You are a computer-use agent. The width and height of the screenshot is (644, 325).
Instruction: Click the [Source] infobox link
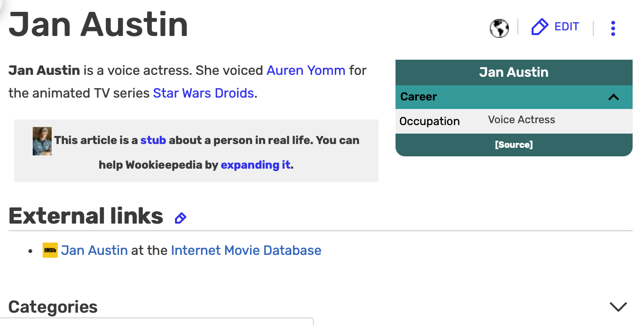coord(514,144)
